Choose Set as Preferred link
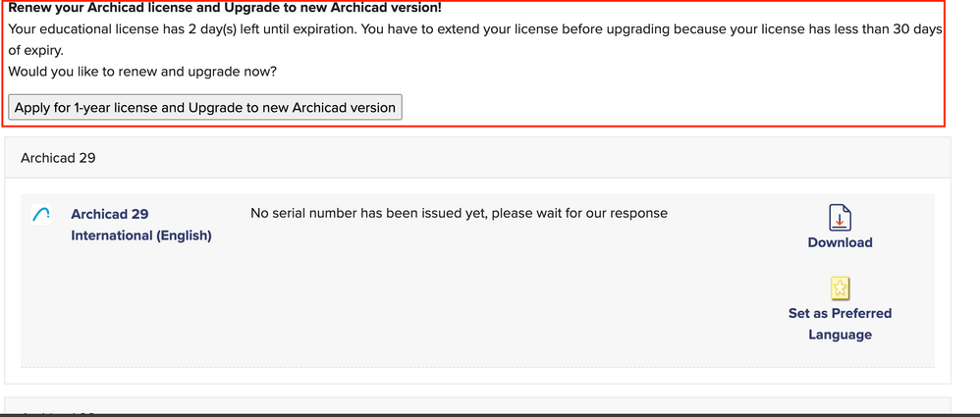 (x=840, y=313)
